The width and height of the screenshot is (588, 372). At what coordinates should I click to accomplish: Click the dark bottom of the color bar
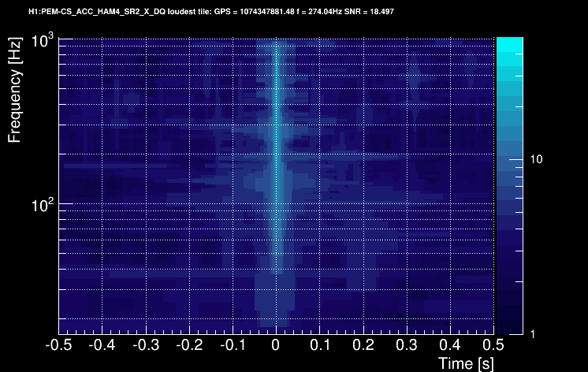tap(510, 325)
